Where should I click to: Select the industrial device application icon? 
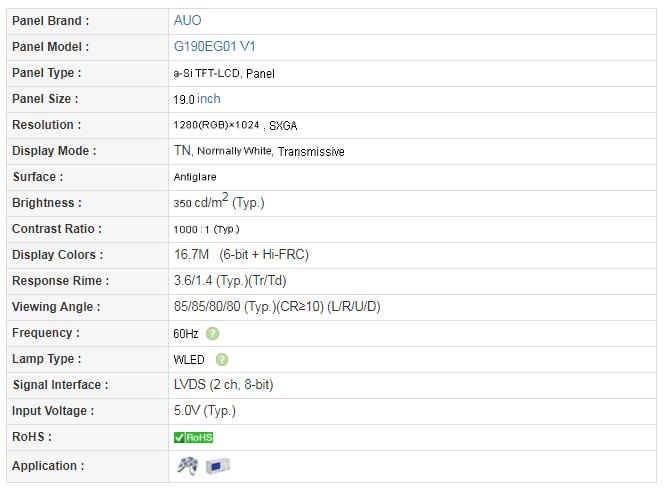pyautogui.click(x=218, y=466)
